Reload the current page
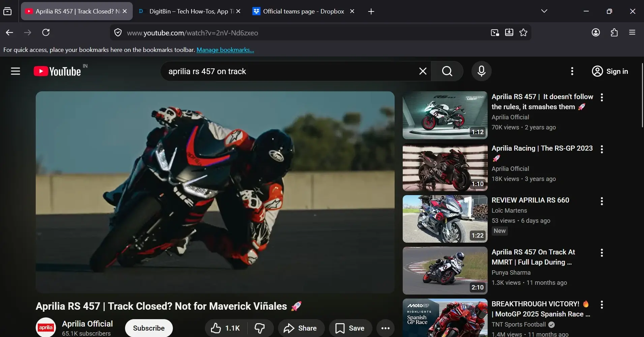The width and height of the screenshot is (644, 337). point(46,32)
